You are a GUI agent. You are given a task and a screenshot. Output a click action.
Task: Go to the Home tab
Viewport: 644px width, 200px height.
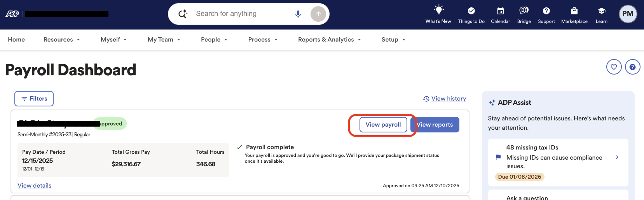tap(16, 40)
